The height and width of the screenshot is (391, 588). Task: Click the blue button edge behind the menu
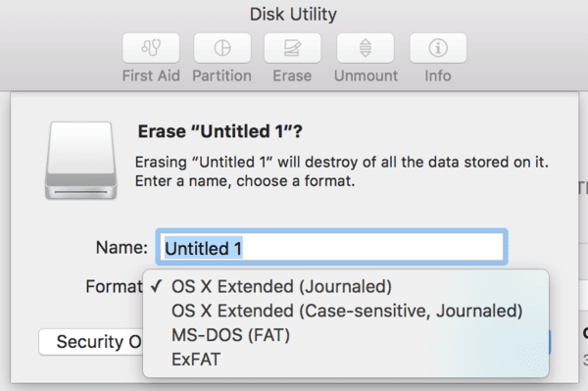pyautogui.click(x=550, y=342)
